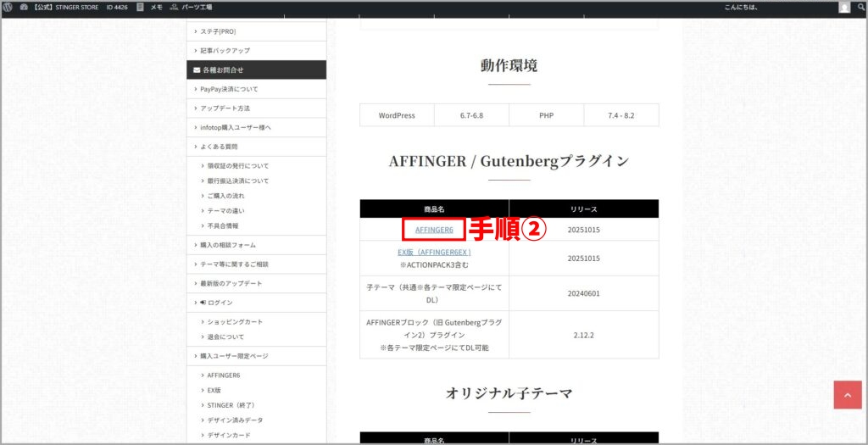This screenshot has height=445, width=868.
Task: Click 【公式】STINGER STORE site name
Action: coord(66,7)
